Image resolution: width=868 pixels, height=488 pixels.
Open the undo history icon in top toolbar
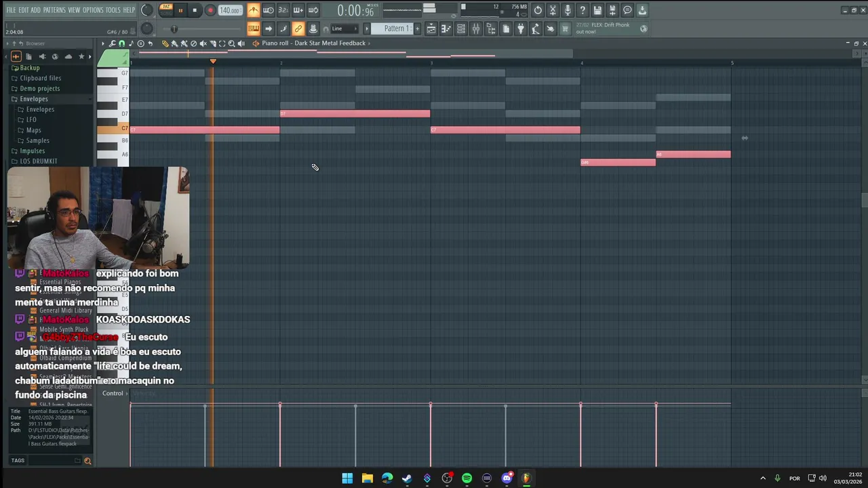(x=538, y=10)
